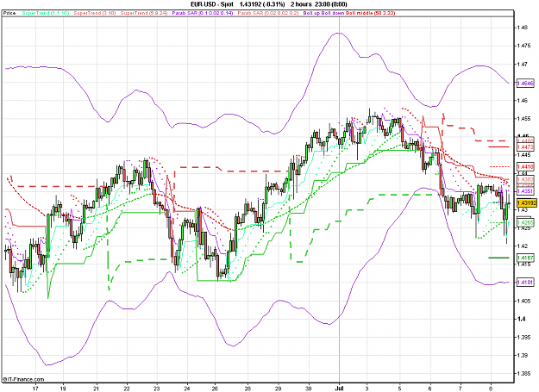
Task: Click the 1.445 price axis tick
Action: [x=523, y=155]
